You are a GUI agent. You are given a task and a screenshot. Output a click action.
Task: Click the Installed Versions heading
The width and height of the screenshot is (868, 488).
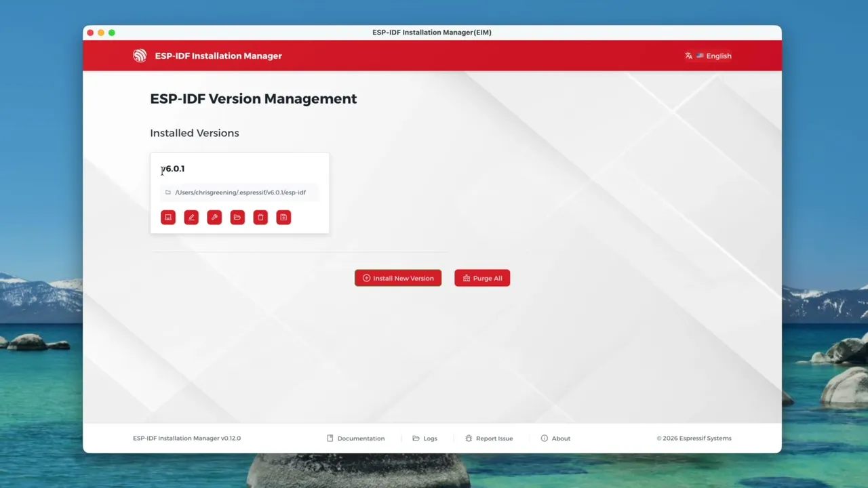[x=195, y=133]
